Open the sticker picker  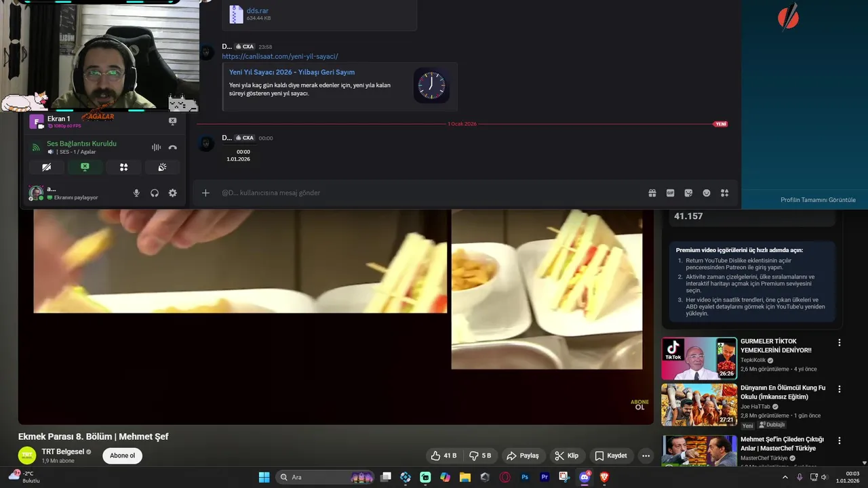click(688, 193)
